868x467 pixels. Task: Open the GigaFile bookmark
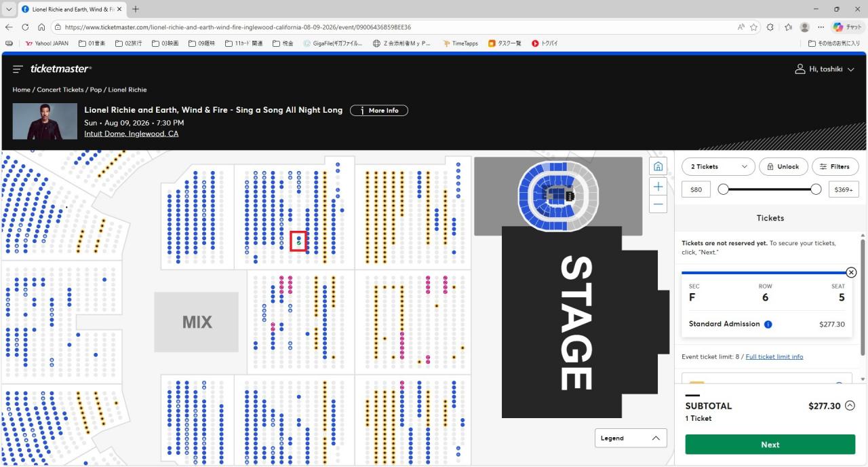[334, 43]
